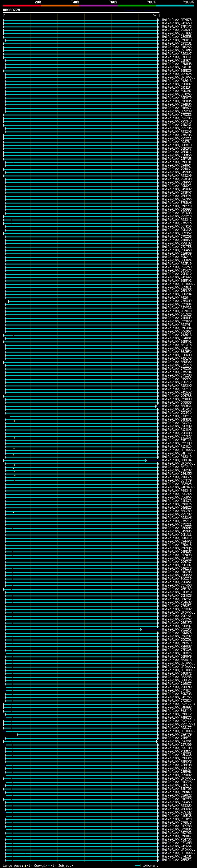Screen dimensions: 197x868
Task: Select the UniRef100_P46266 label
Action: point(177,47)
